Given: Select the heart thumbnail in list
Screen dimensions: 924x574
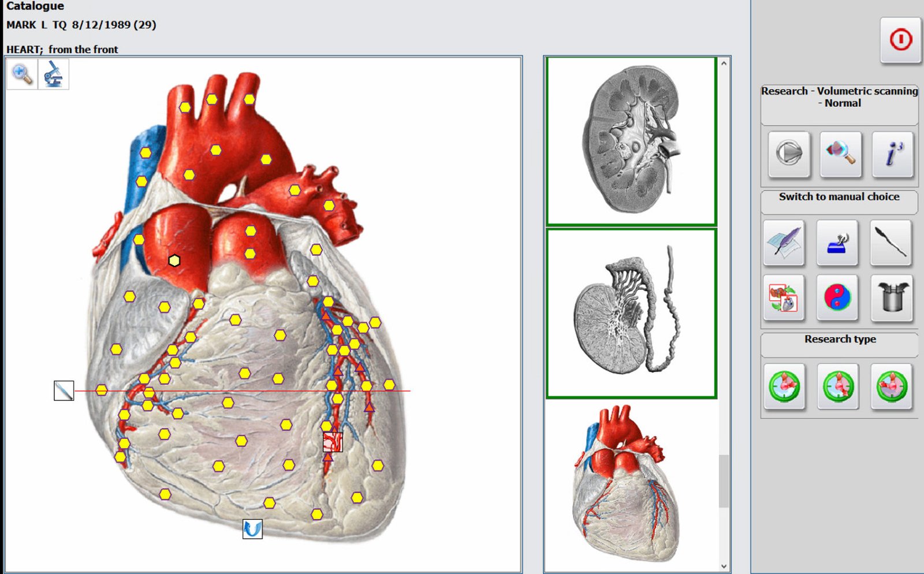Looking at the screenshot, I should click(631, 484).
